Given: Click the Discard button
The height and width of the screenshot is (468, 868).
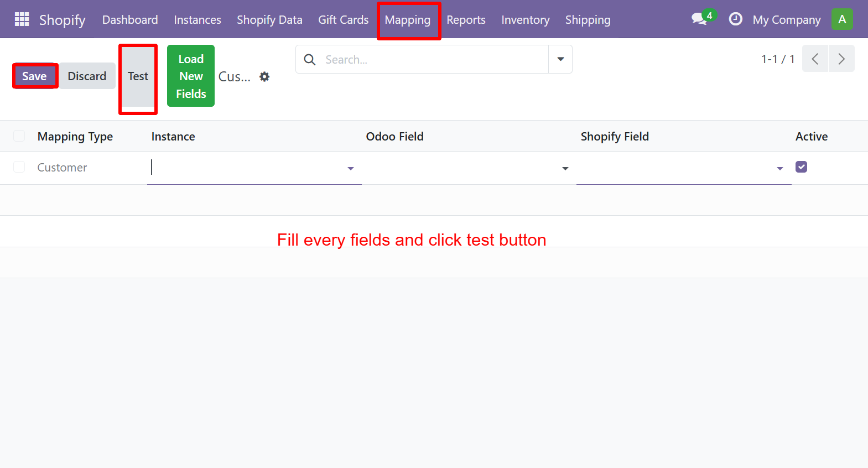Looking at the screenshot, I should 87,76.
